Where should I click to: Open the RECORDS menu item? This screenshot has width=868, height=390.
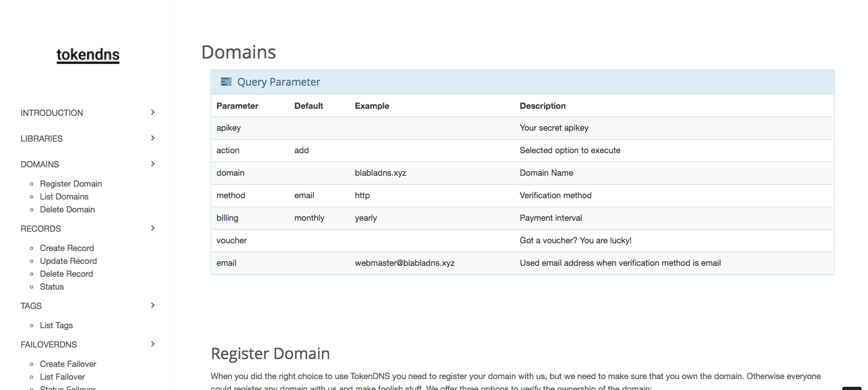click(41, 228)
